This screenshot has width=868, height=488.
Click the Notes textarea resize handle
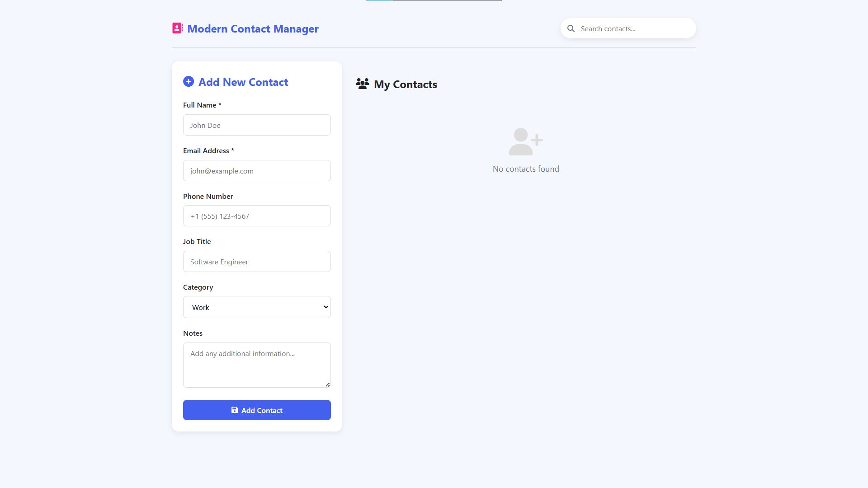(327, 385)
